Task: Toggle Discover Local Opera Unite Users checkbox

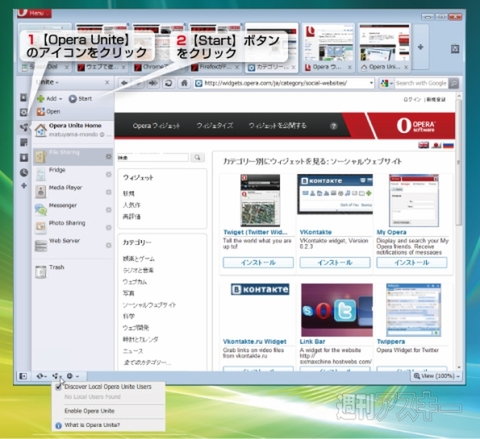Action: point(59,387)
